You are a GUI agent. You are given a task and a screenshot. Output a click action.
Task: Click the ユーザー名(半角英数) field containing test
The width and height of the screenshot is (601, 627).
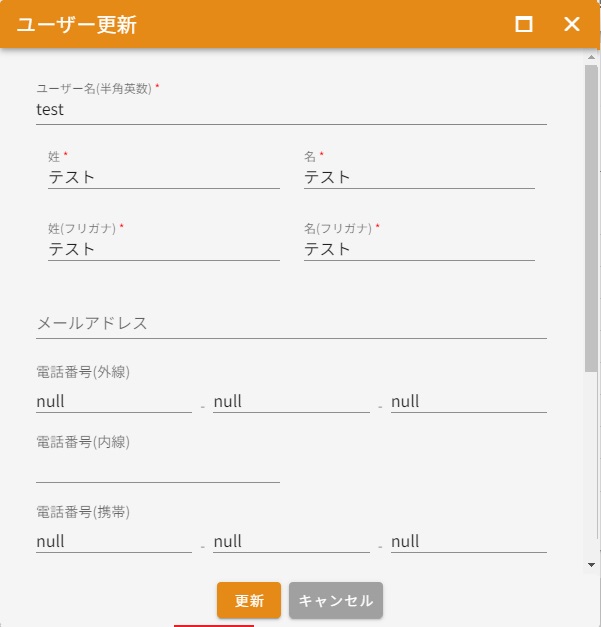pos(290,110)
